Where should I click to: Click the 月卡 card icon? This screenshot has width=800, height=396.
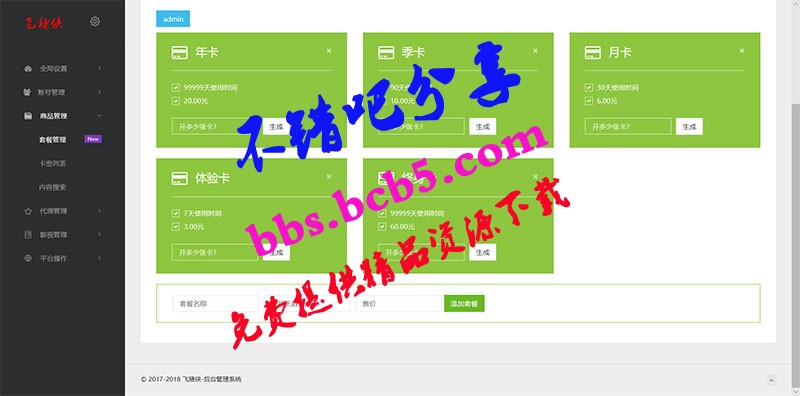click(x=592, y=53)
